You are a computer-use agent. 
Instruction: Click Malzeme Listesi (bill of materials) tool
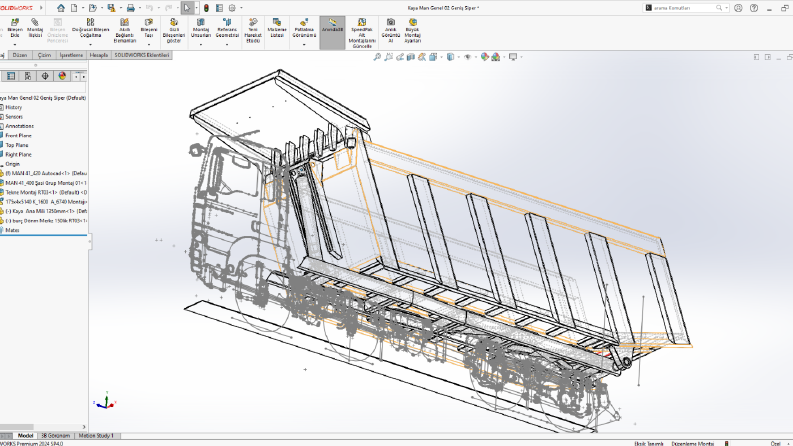(x=277, y=28)
